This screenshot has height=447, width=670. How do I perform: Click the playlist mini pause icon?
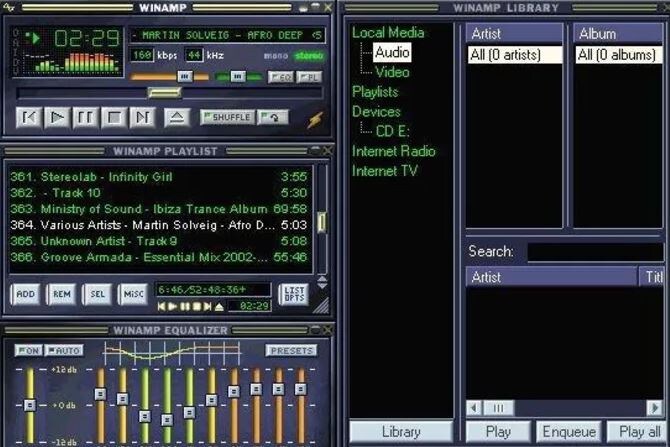point(185,306)
